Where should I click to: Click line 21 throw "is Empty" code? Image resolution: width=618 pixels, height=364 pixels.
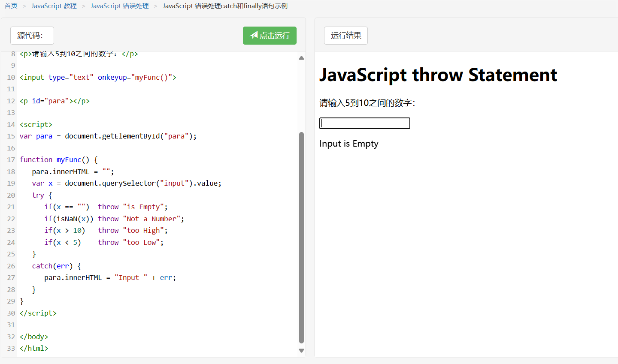pos(106,207)
